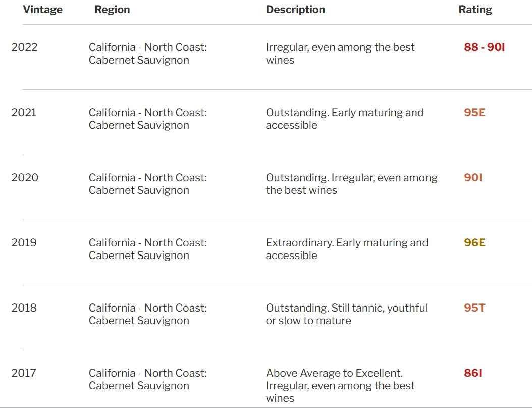Select the 2019 vintage year
Screen dimensions: 532x408
click(24, 243)
